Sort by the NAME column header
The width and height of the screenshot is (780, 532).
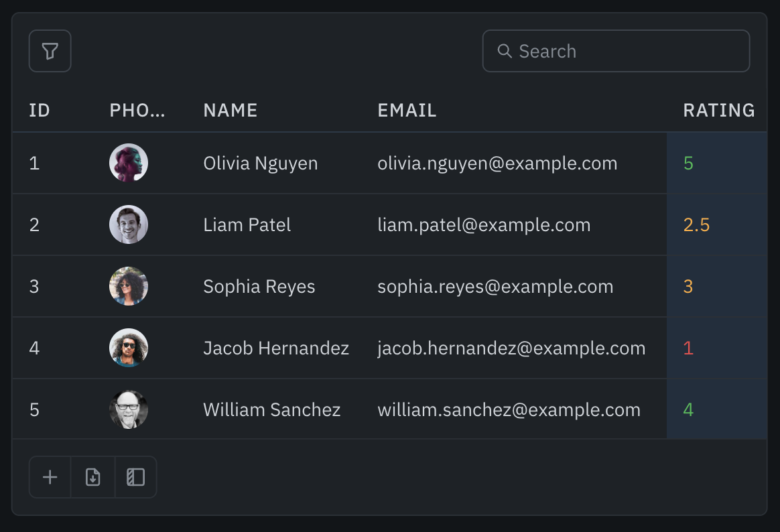point(231,111)
